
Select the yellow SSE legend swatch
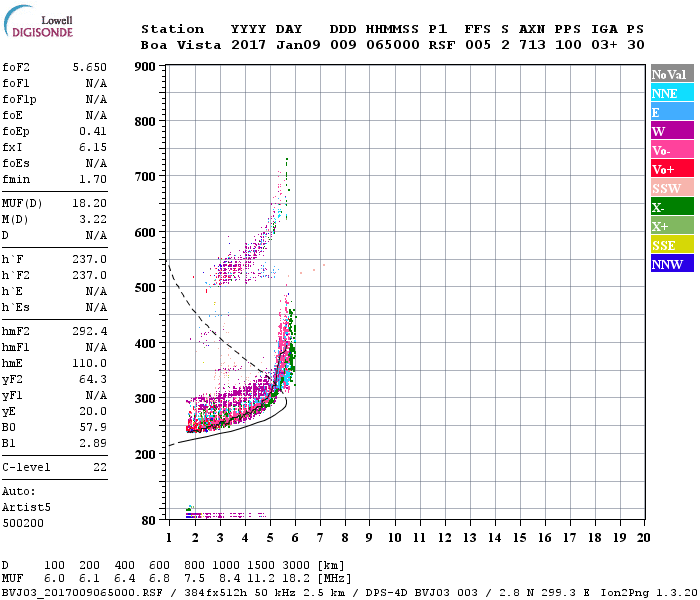(x=671, y=245)
